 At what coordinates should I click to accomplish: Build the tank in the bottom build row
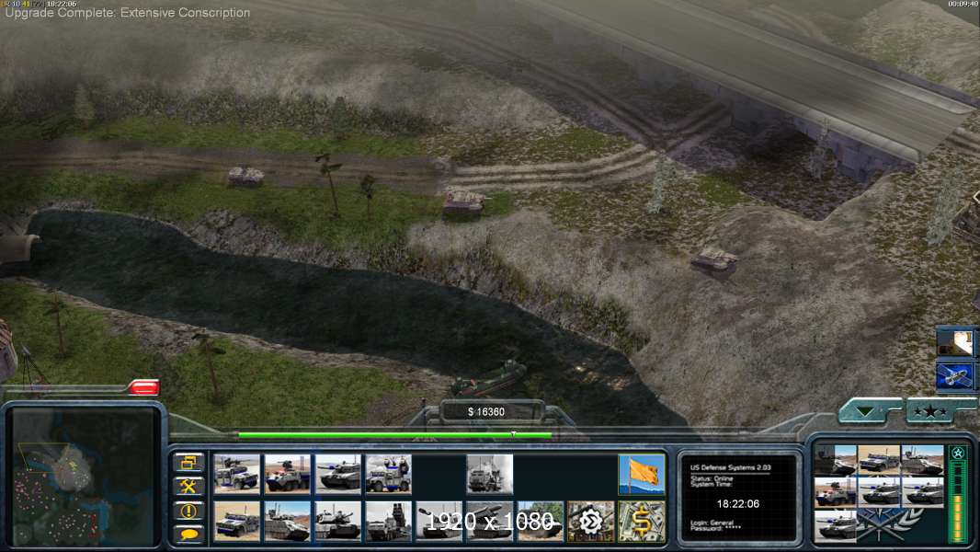point(337,521)
